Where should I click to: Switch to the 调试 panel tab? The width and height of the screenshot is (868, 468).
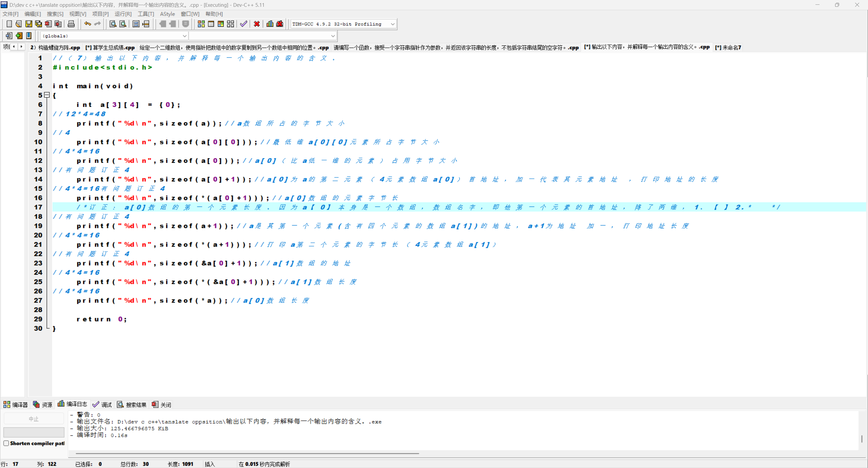click(102, 404)
